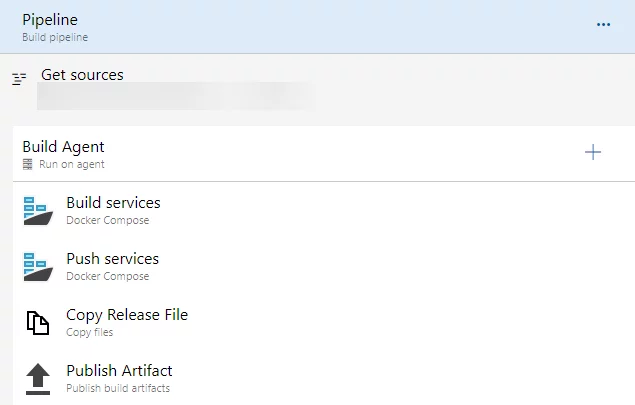Screen dimensions: 635x405
Task: Click the blurred repository details text
Action: [x=176, y=96]
